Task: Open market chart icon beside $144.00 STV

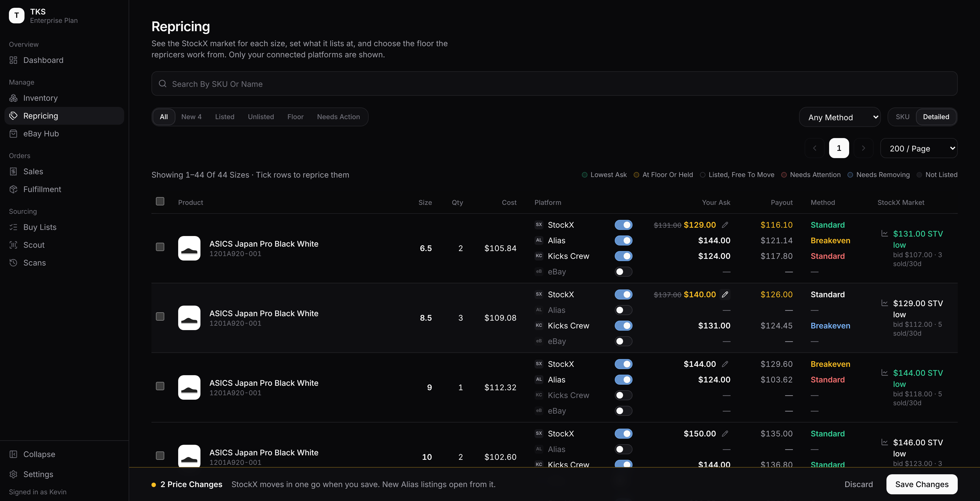Action: 885,373
